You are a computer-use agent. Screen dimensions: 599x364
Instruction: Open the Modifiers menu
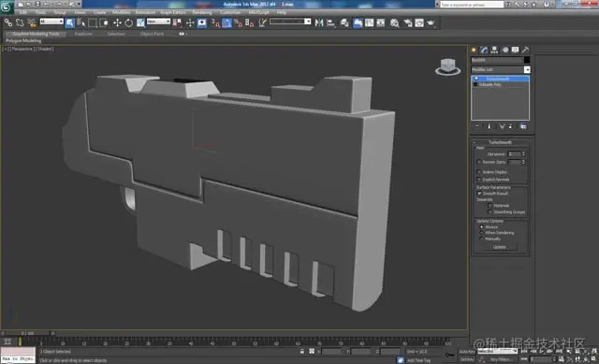pos(121,12)
